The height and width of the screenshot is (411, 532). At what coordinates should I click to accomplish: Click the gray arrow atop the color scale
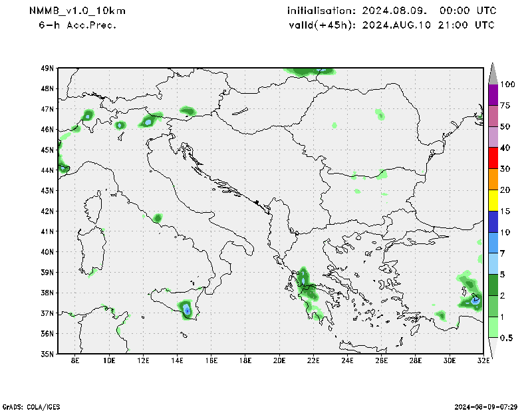[493, 73]
